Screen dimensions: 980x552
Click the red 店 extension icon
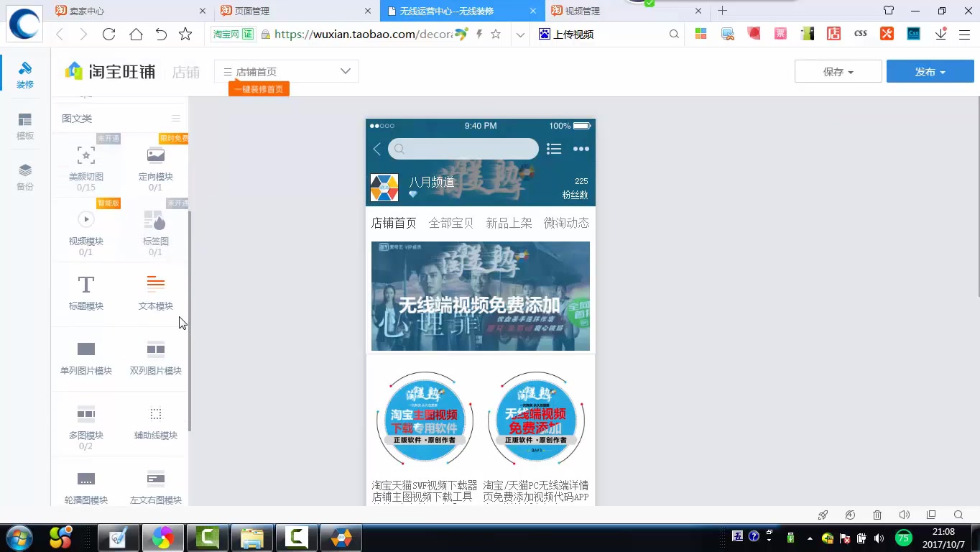coord(833,34)
